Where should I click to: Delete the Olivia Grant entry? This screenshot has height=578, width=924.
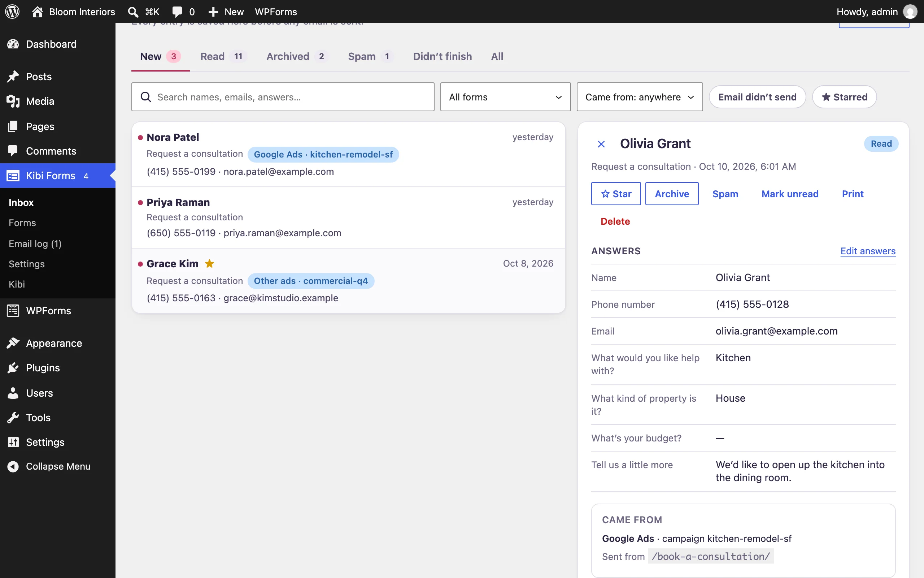(x=615, y=221)
